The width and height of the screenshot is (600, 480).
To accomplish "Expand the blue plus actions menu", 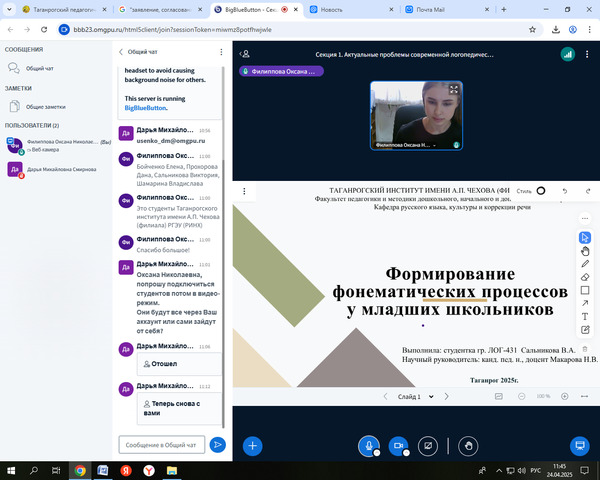I will pos(253,445).
